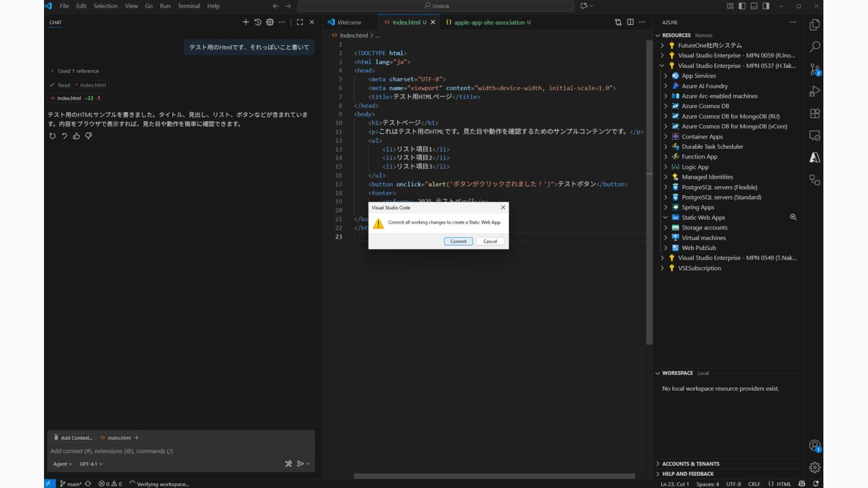
Task: Open the Extensions view icon
Action: coord(814,113)
